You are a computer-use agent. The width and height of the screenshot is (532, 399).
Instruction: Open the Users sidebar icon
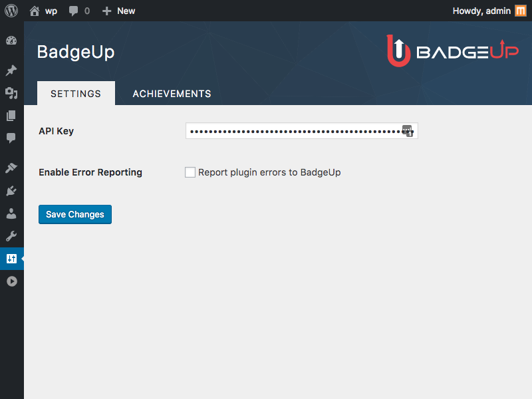pos(11,213)
